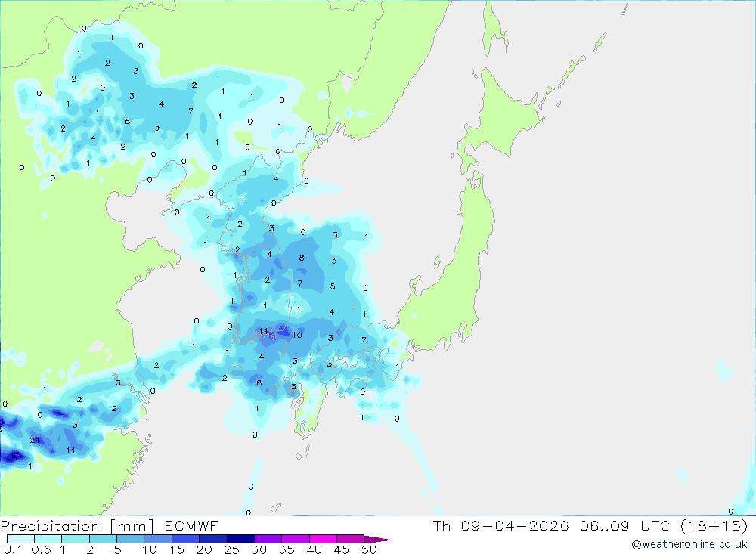Click the 25–30 mm navy legend swatch
756x554 pixels.
coord(240,539)
